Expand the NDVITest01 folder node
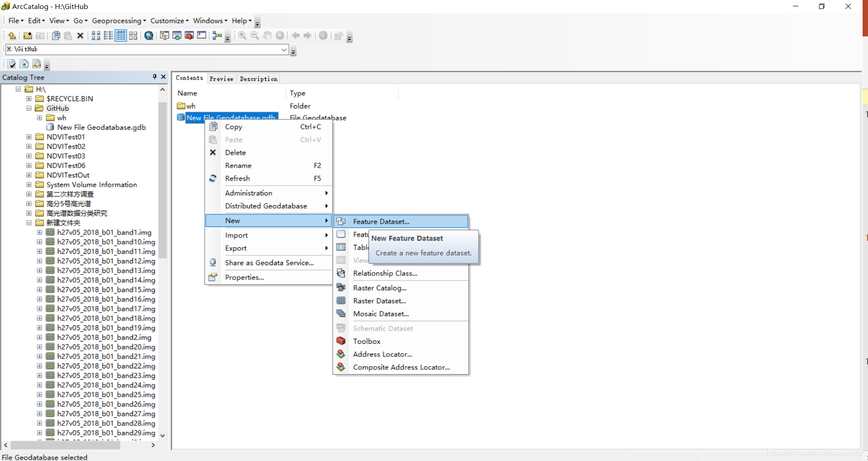Image resolution: width=868 pixels, height=461 pixels. tap(29, 137)
